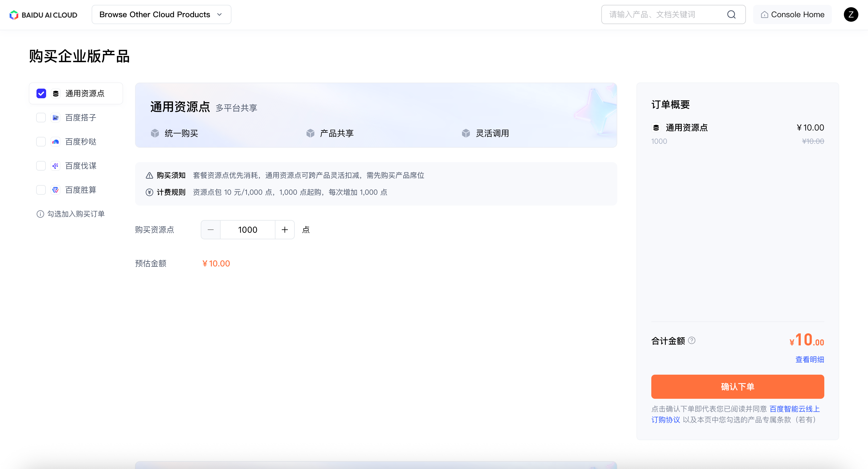
Task: Click the struck-through ¥10.00 price
Action: (x=813, y=141)
